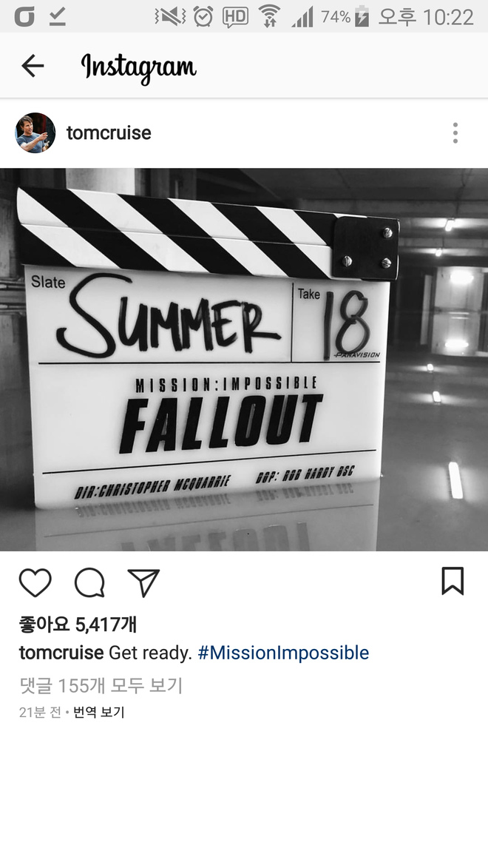Image resolution: width=488 pixels, height=868 pixels.
Task: Open tomcruise profile picture
Action: [35, 133]
